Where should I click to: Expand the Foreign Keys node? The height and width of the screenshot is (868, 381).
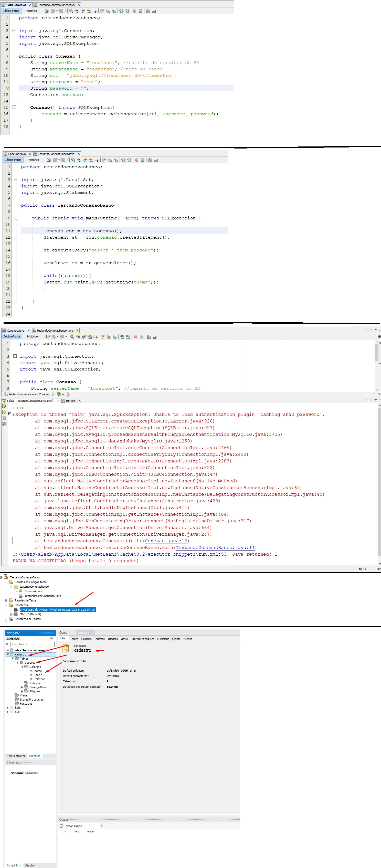[x=22, y=687]
